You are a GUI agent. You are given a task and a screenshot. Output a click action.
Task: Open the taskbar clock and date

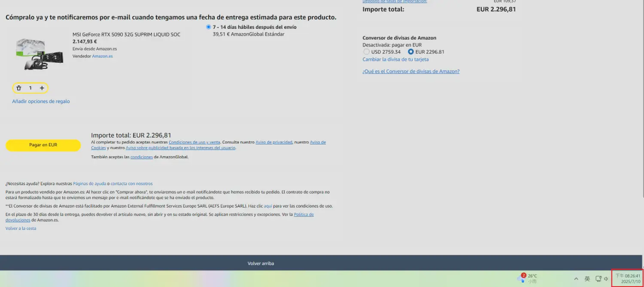coord(628,278)
